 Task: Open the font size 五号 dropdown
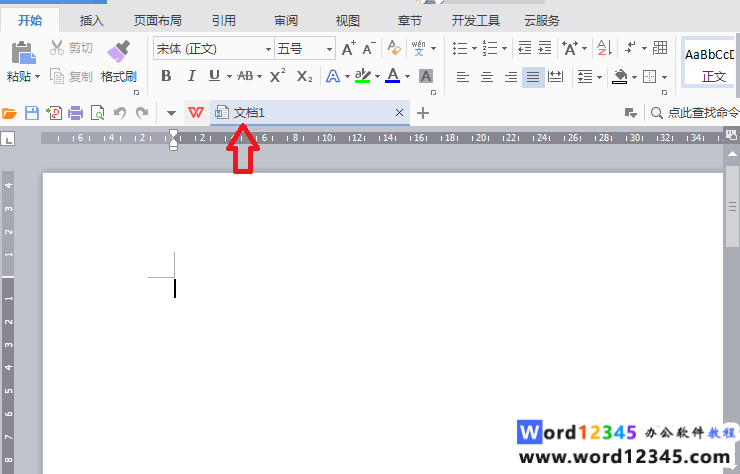pyautogui.click(x=329, y=49)
